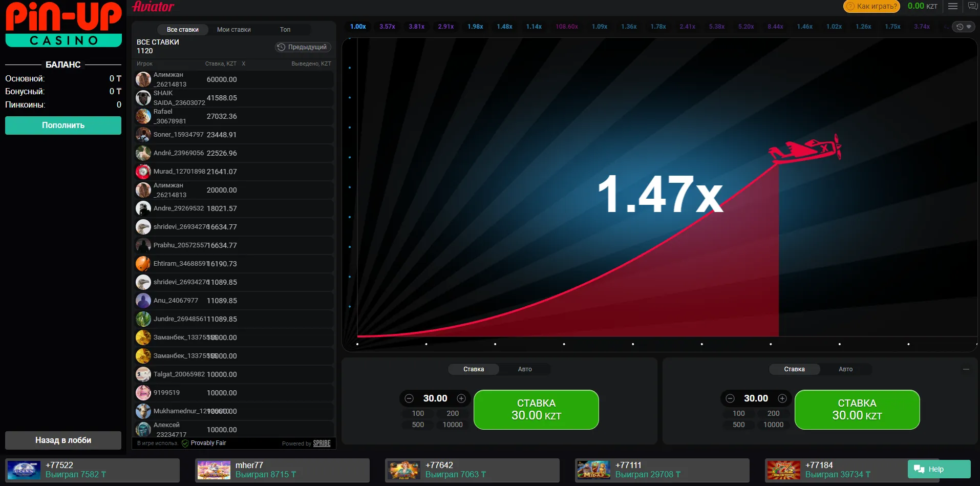Open the hamburger menu in top bar

tap(952, 6)
